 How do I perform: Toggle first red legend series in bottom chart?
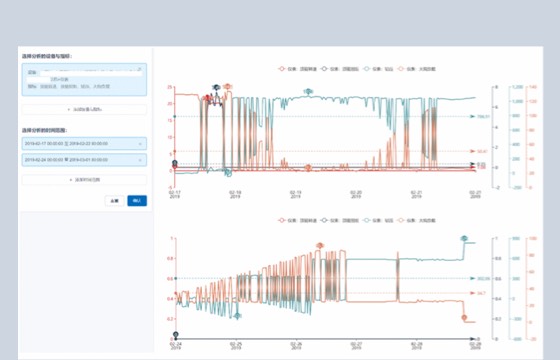[298, 220]
